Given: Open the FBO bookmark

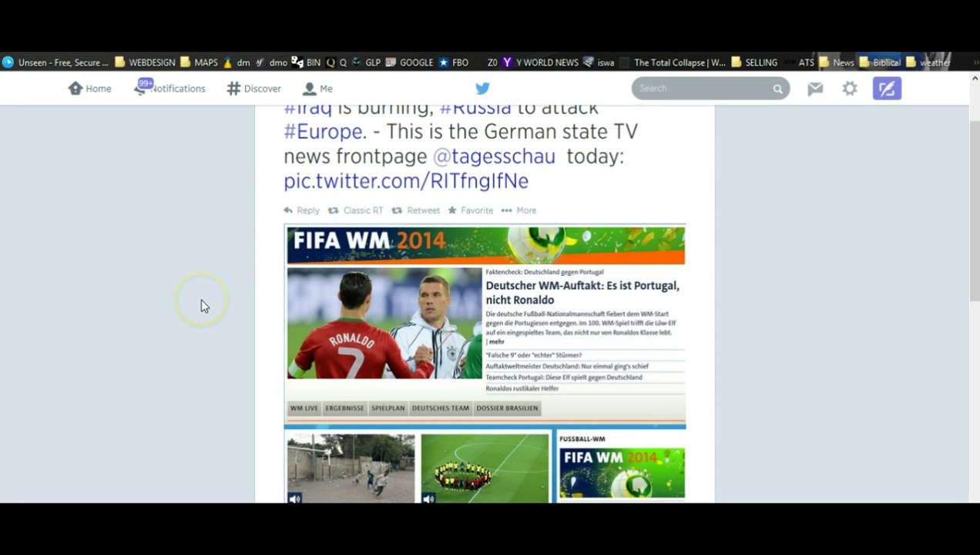Looking at the screenshot, I should click(454, 62).
